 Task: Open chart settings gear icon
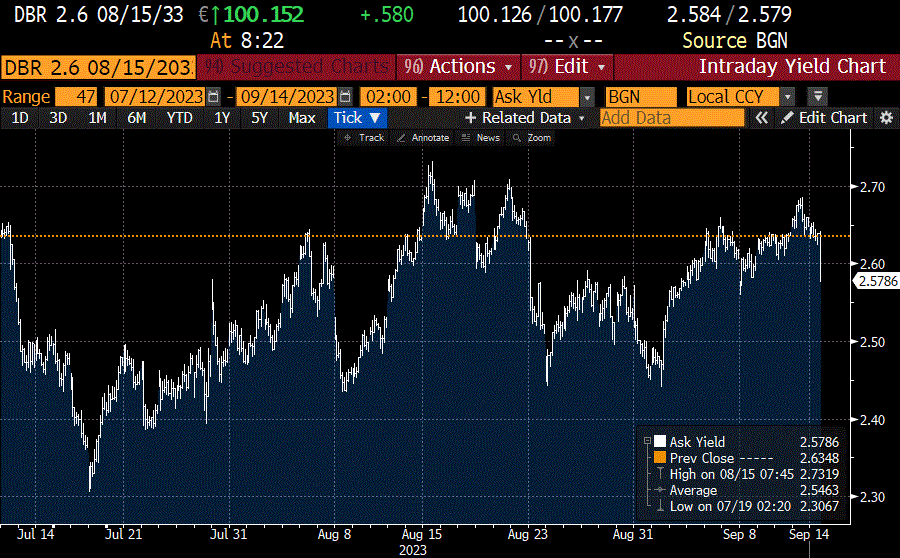tap(886, 118)
